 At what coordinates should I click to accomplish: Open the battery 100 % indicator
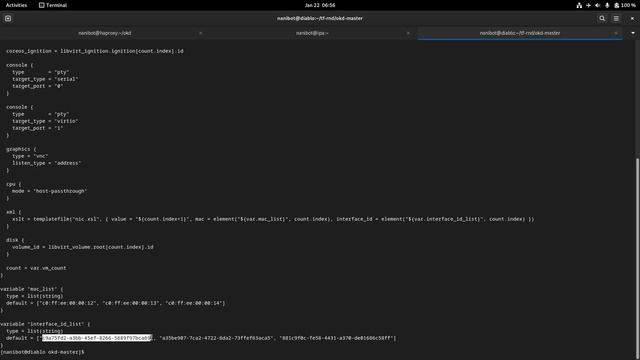[625, 5]
